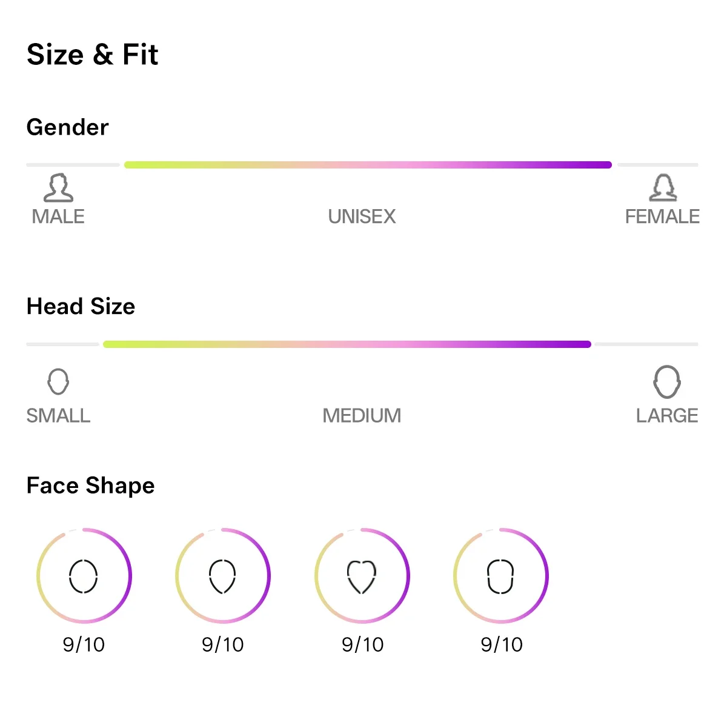
Task: Click the Gender gradient slider bar
Action: tap(368, 165)
